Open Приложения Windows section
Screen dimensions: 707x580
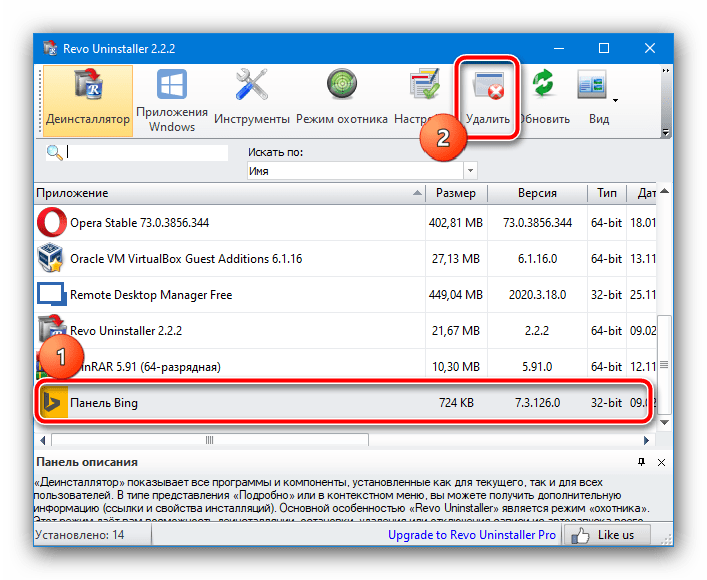point(172,101)
